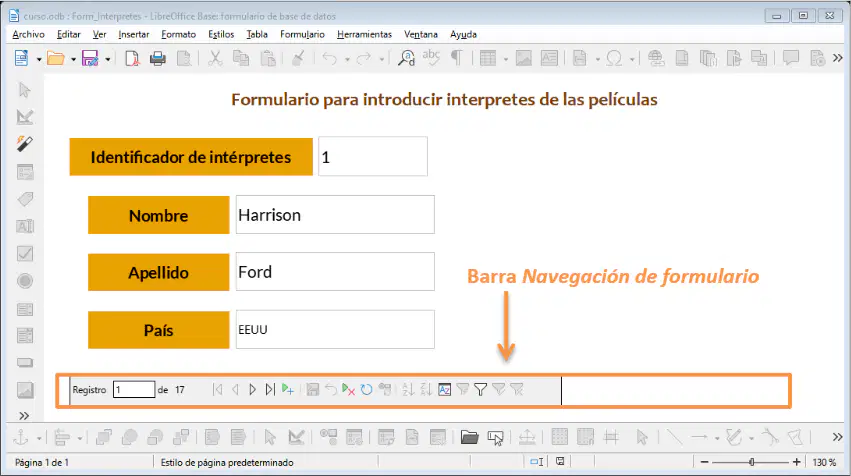Open the Insertar menu

point(134,34)
